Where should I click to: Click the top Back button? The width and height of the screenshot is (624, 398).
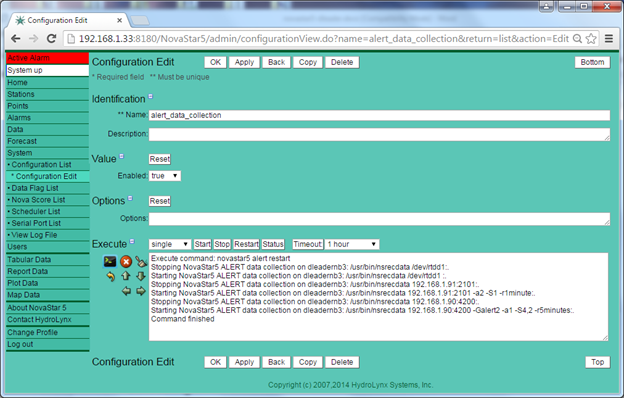click(x=276, y=62)
